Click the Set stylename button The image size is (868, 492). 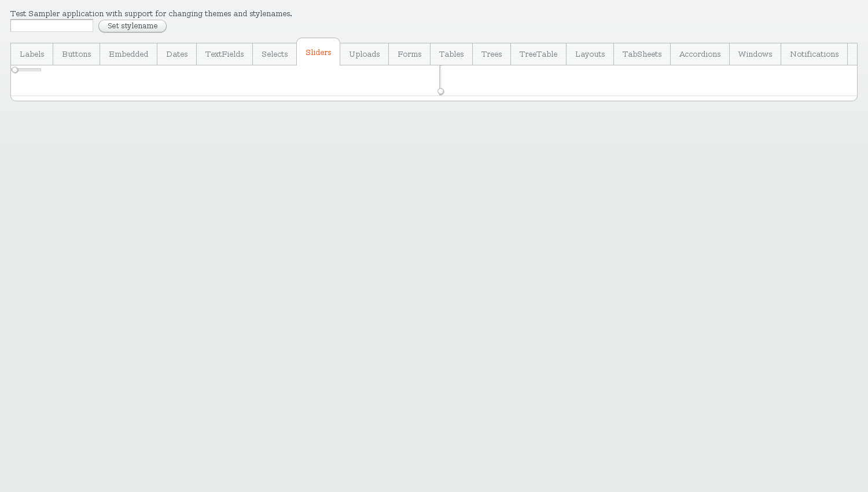(133, 26)
